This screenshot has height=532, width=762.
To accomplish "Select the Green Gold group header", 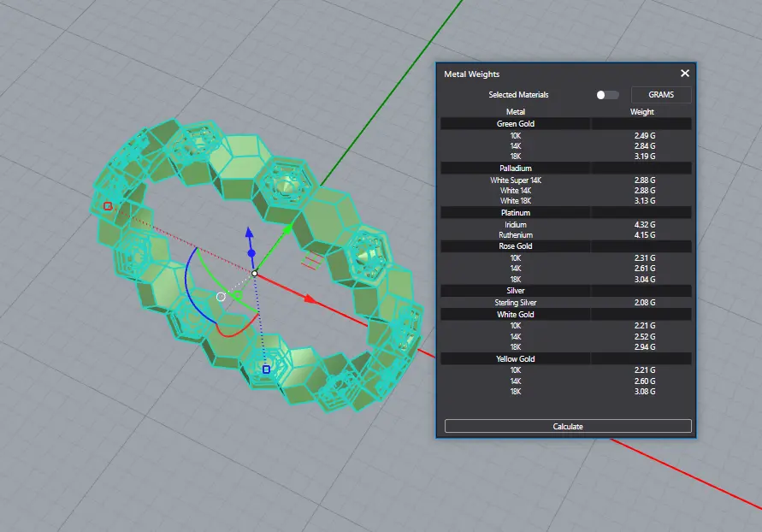I will click(566, 124).
